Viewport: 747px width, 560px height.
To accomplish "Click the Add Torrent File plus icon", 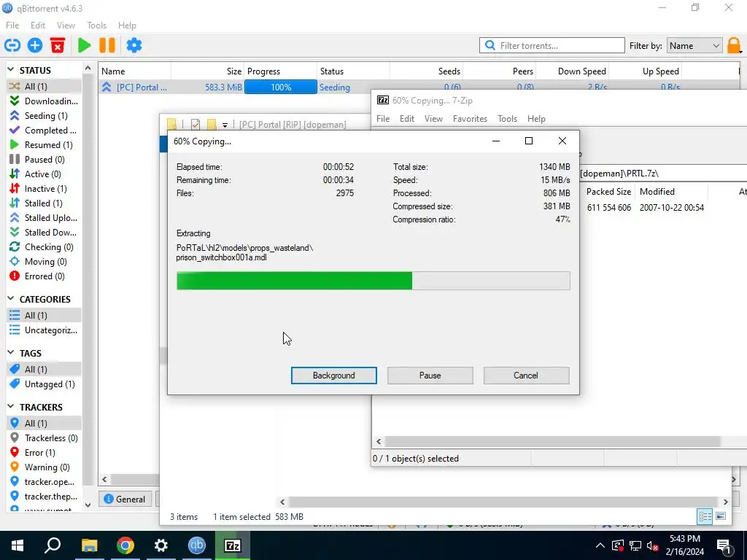I will 35,45.
